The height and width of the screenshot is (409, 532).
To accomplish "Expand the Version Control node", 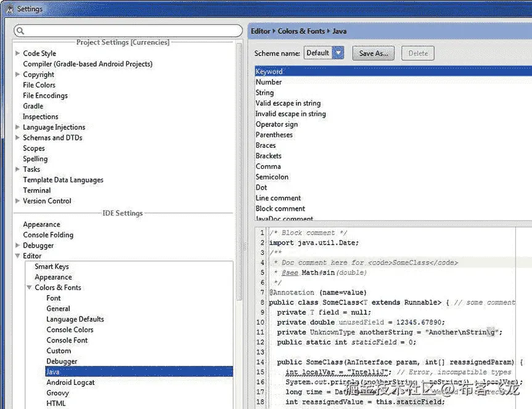I will 17,201.
